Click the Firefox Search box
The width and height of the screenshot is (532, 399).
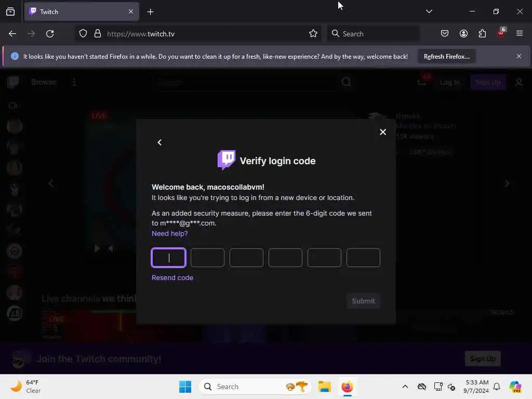[x=373, y=34]
